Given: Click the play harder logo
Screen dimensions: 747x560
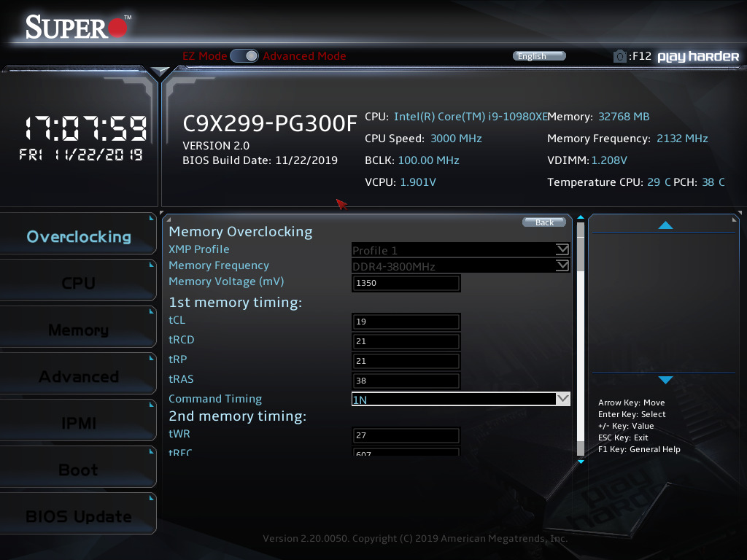Looking at the screenshot, I should coord(698,57).
